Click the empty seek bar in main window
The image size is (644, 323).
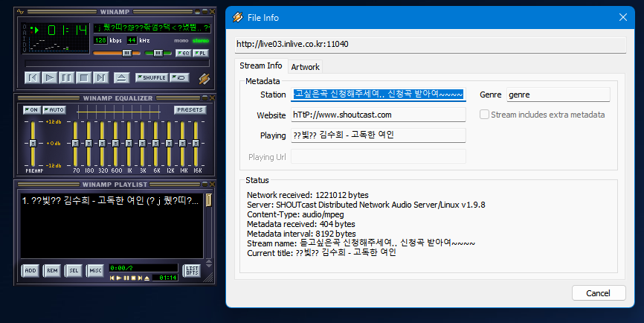(x=117, y=64)
